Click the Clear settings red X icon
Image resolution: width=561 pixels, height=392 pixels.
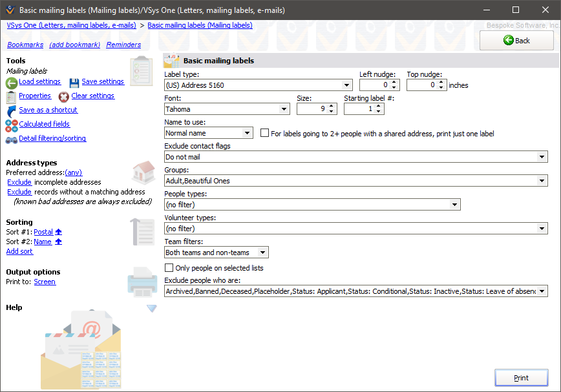63,97
